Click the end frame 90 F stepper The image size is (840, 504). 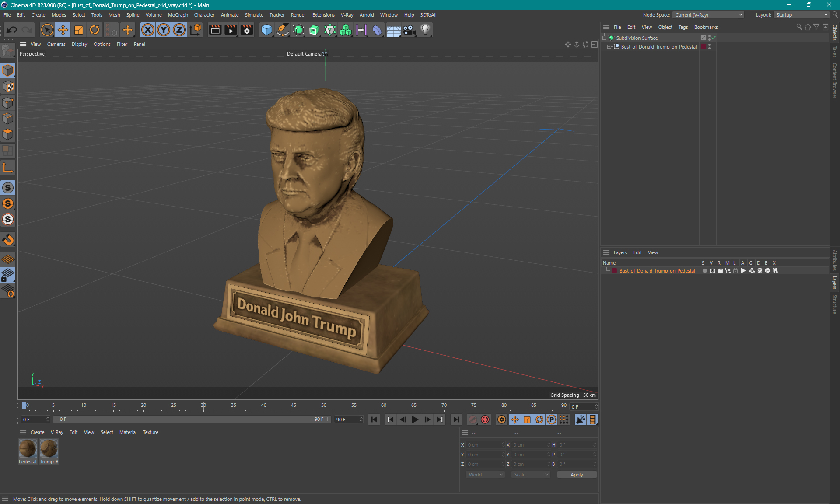361,420
